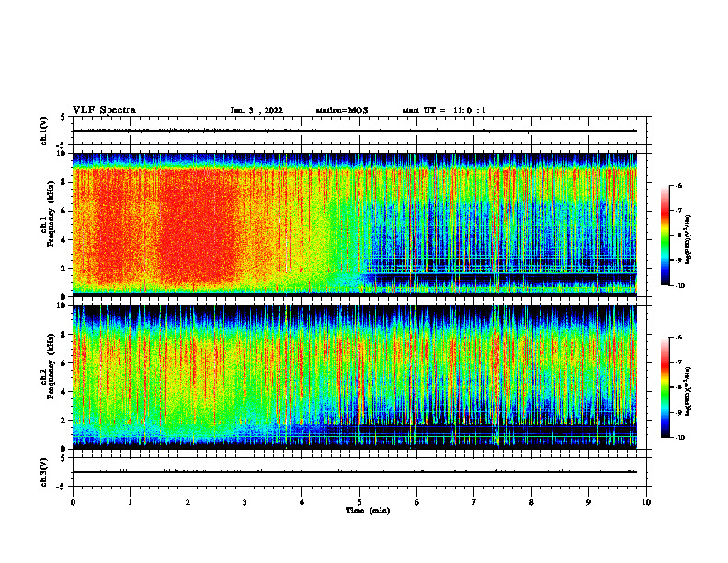Viewport: 728px width, 563px height.
Task: Click the "6" kHz tick of ch.1 spectrogram
Action: pos(64,212)
